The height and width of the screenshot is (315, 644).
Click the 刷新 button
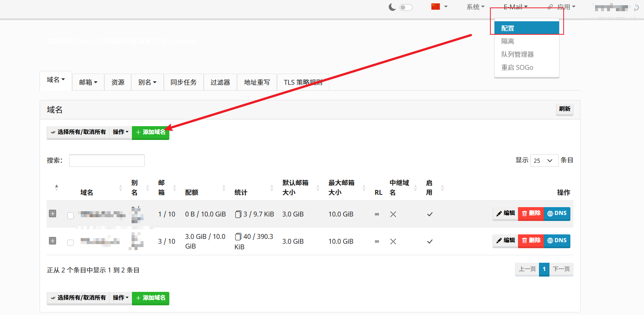pos(564,109)
